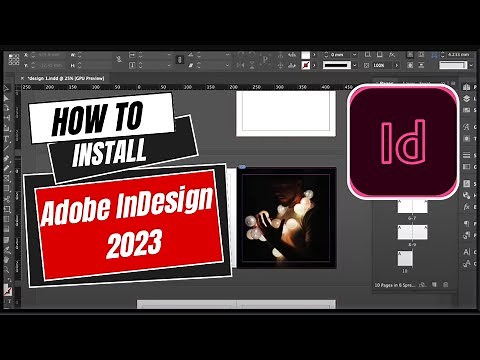This screenshot has width=480, height=360.
Task: Click Delete Selected Pages trash icon
Action: click(x=446, y=285)
